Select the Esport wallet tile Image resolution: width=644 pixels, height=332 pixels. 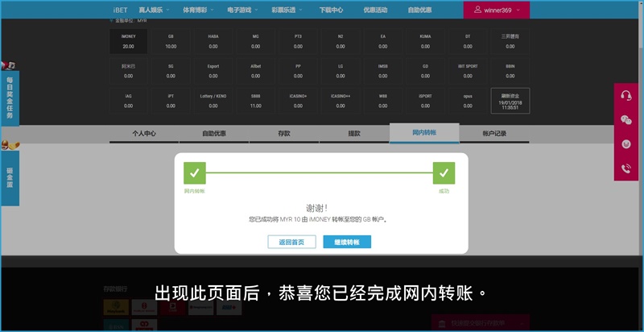pos(213,71)
